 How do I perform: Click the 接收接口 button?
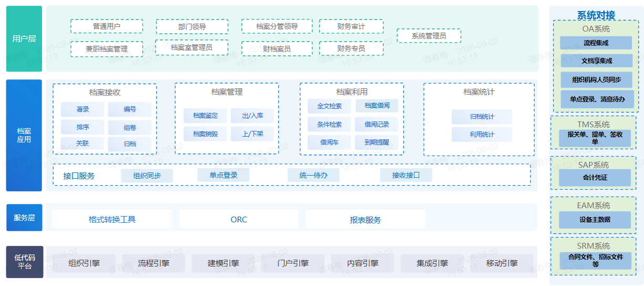[x=406, y=175]
